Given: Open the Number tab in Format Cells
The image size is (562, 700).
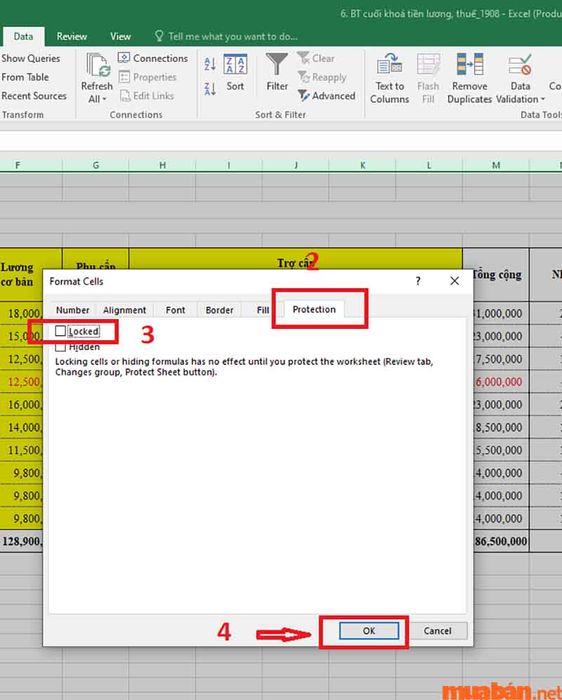Looking at the screenshot, I should click(72, 310).
